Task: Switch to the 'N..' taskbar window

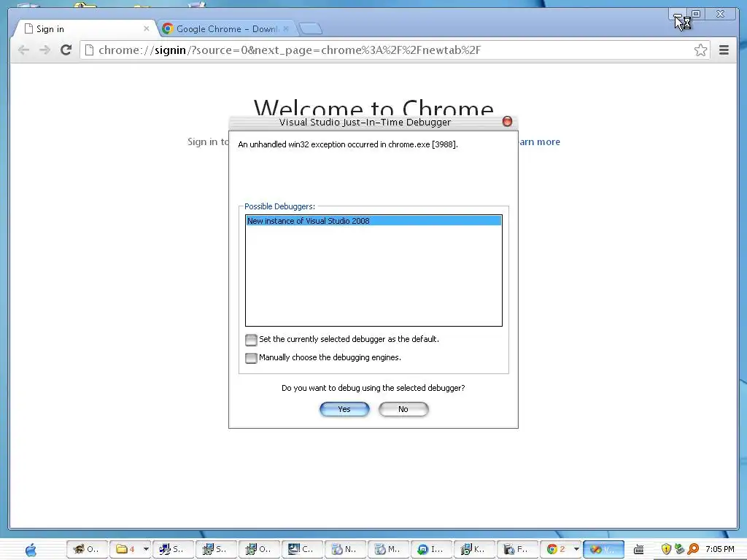Action: click(345, 550)
